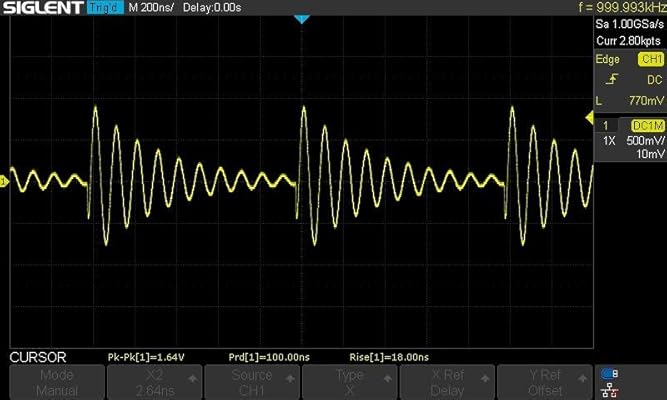Click the CH1 trigger source badge
This screenshot has height=400, width=667.
[651, 59]
